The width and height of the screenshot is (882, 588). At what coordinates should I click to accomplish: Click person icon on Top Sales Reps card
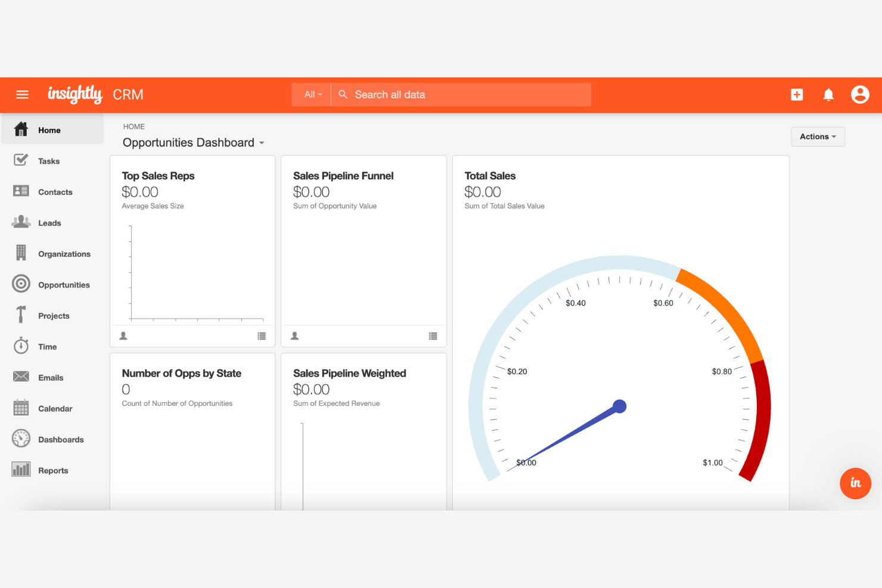coord(123,336)
